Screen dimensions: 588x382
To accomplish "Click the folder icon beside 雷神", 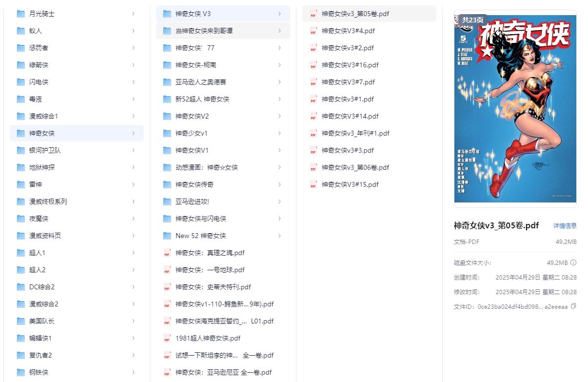I will tap(20, 184).
